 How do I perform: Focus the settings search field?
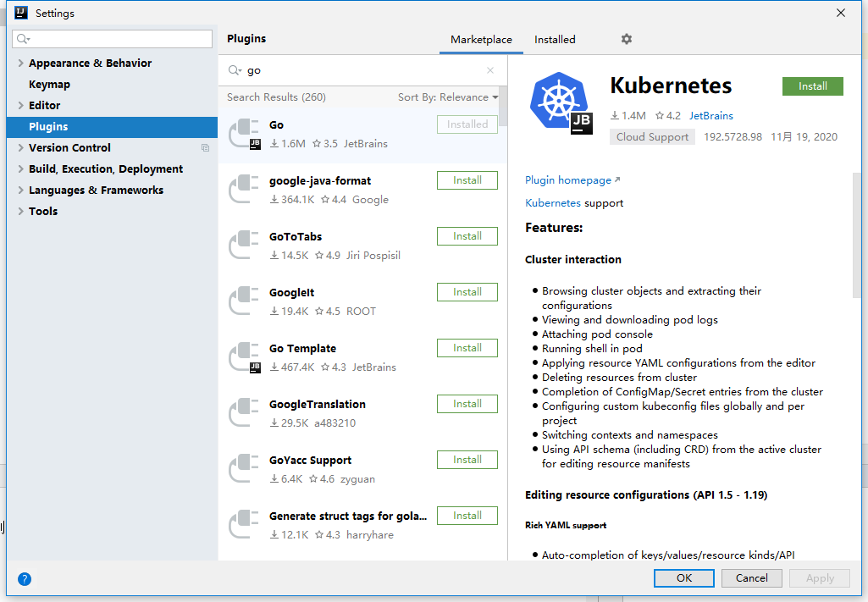pos(112,39)
